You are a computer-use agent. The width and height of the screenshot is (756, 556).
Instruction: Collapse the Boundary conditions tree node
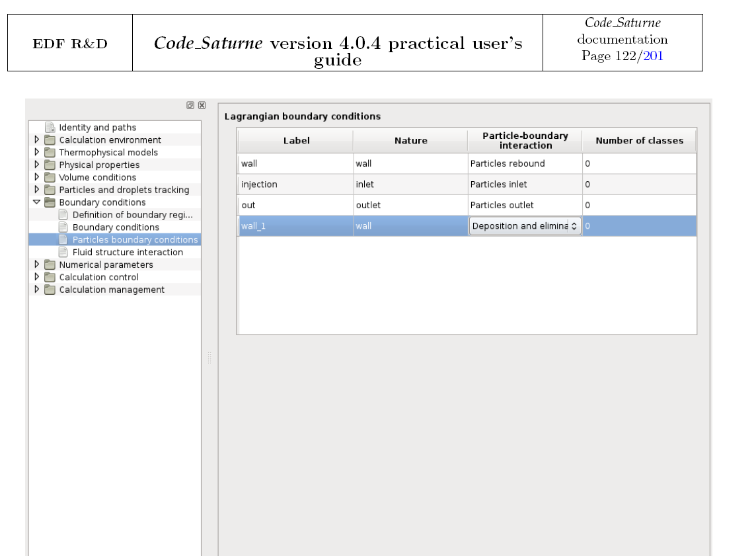(x=37, y=202)
